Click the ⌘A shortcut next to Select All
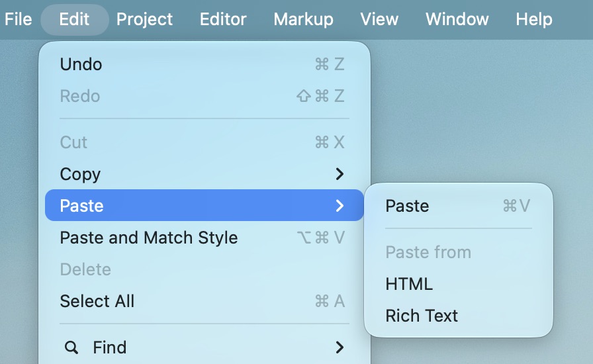 point(330,301)
